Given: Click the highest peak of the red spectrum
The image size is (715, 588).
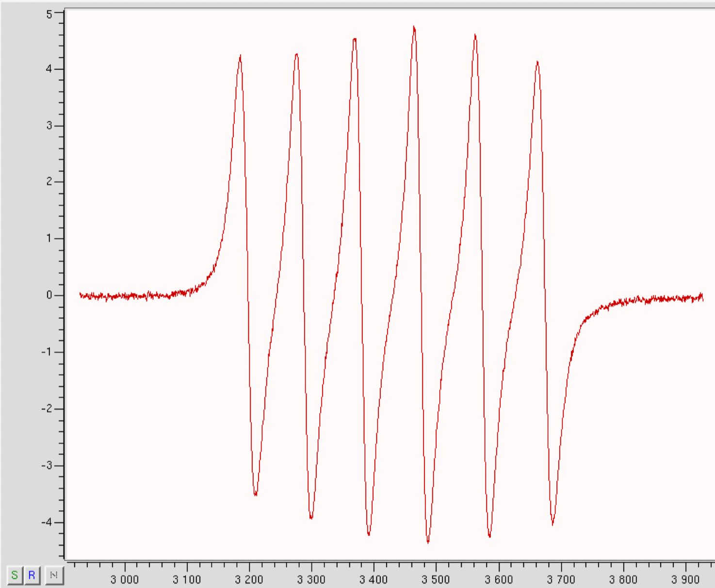Looking at the screenshot, I should pyautogui.click(x=414, y=27).
